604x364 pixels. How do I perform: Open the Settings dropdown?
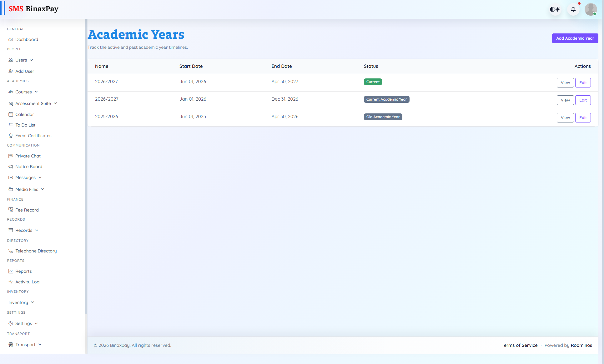click(23, 323)
